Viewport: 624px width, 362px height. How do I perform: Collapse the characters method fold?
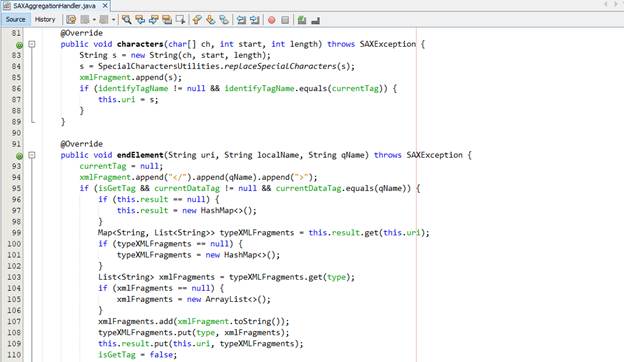[x=32, y=44]
